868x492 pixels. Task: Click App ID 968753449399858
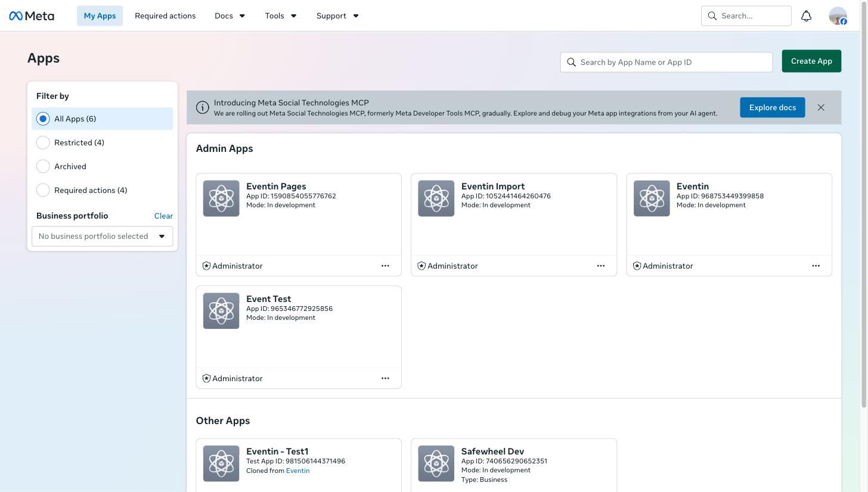point(720,196)
